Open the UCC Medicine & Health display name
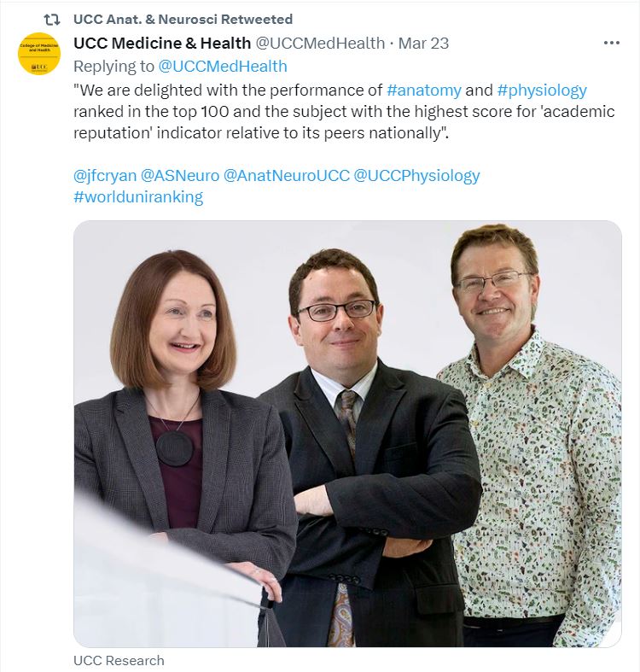 (162, 44)
